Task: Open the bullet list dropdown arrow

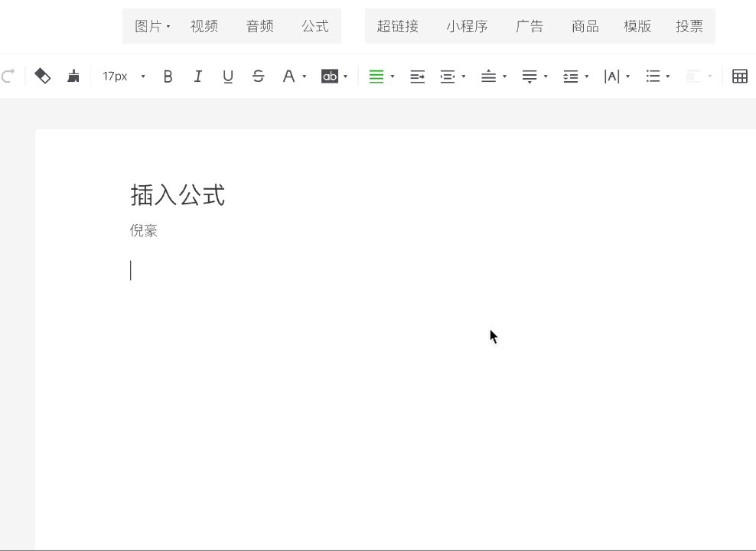Action: tap(668, 76)
